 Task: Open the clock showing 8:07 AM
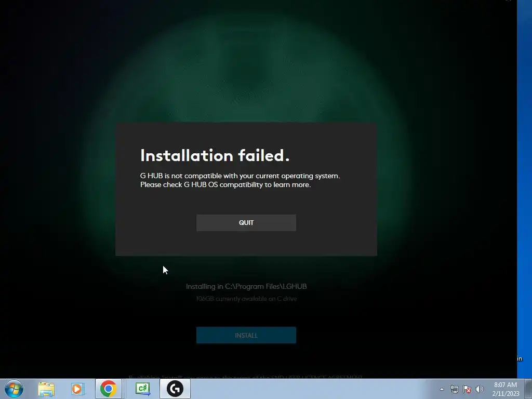(x=506, y=389)
